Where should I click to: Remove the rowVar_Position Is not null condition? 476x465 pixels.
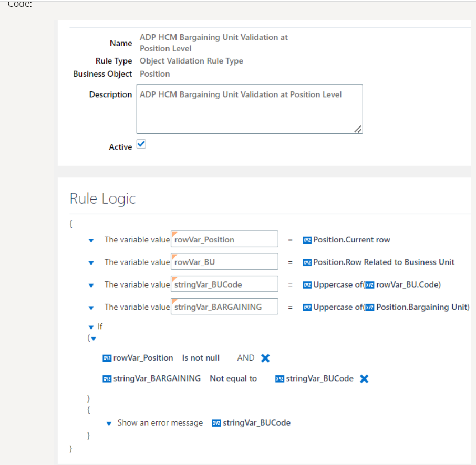point(265,358)
